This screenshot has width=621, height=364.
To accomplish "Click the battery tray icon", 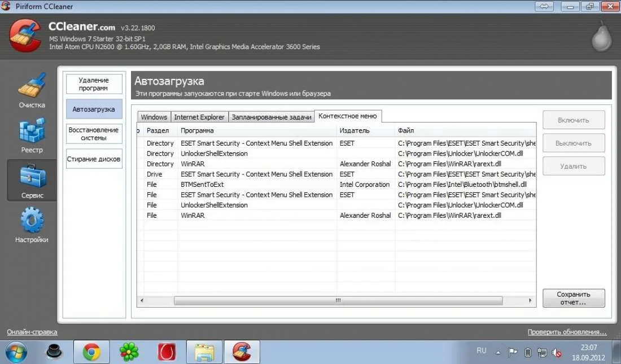I will click(527, 352).
